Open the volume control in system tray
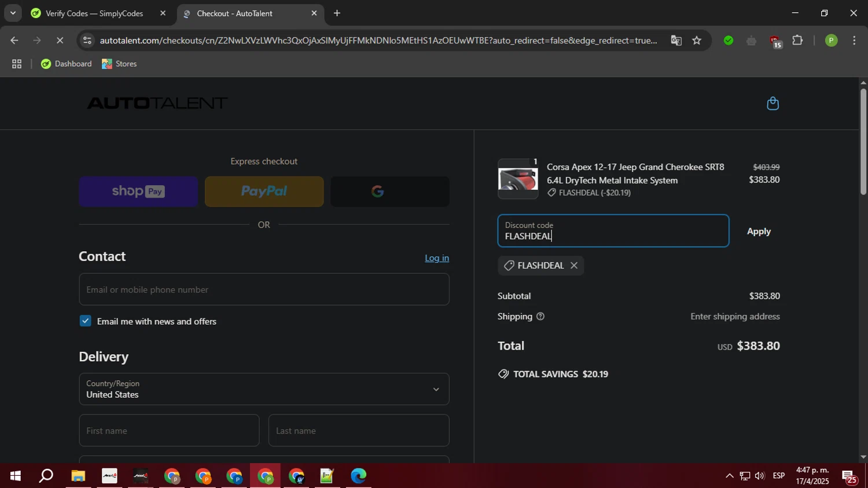The image size is (868, 488). click(x=760, y=476)
